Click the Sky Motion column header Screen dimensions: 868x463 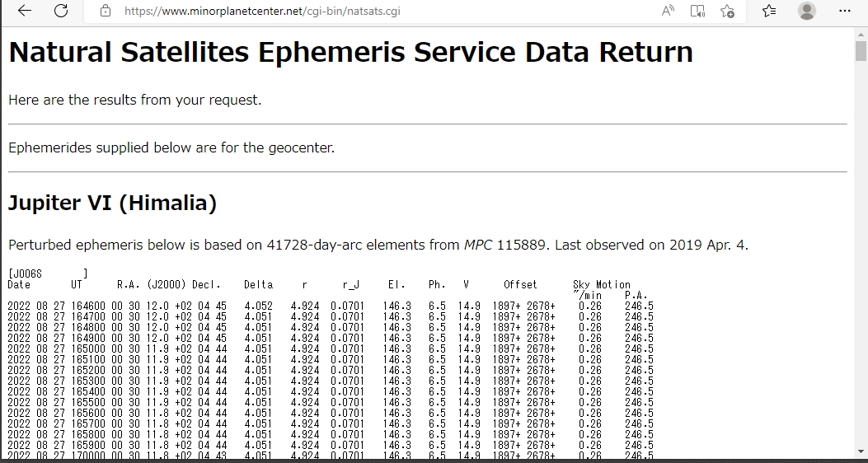click(602, 284)
